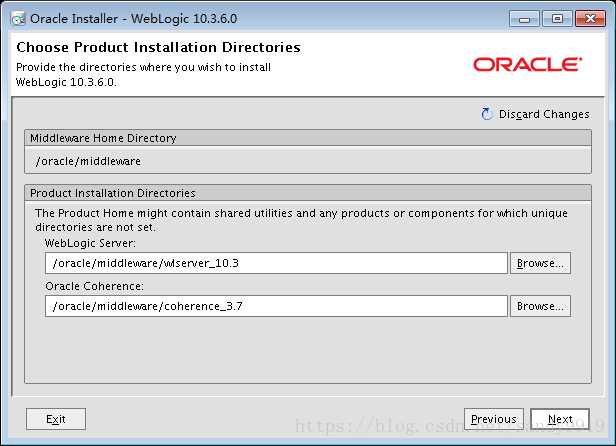Image resolution: width=616 pixels, height=446 pixels.
Task: Proceed with the Next button
Action: point(560,419)
